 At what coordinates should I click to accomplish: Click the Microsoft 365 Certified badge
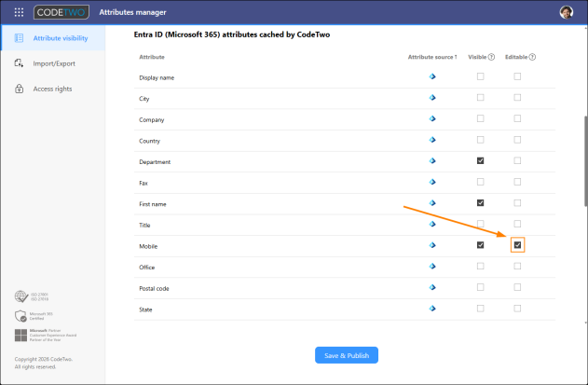(x=34, y=316)
